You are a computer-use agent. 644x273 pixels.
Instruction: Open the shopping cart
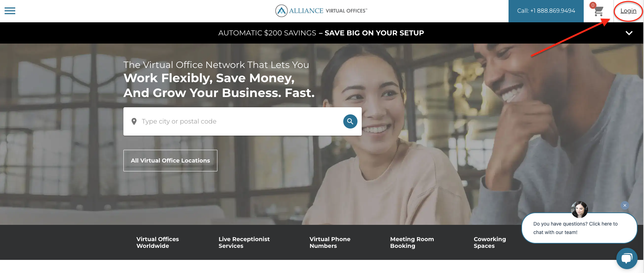pyautogui.click(x=598, y=11)
